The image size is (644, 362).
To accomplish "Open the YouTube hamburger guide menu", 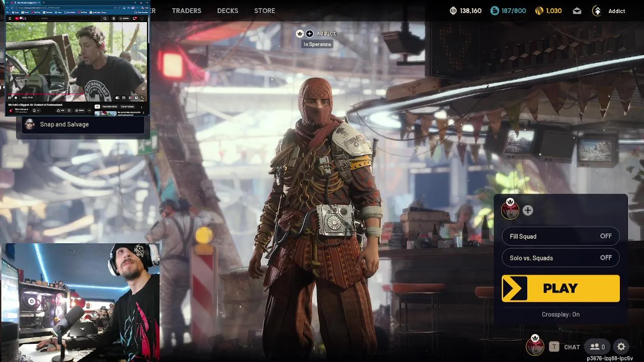I will 10,19.
